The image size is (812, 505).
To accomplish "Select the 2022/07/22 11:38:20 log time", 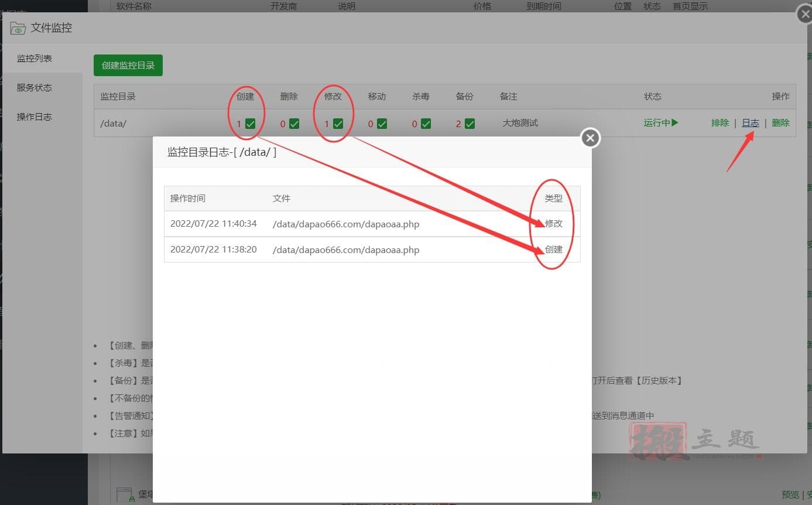I will pyautogui.click(x=214, y=250).
